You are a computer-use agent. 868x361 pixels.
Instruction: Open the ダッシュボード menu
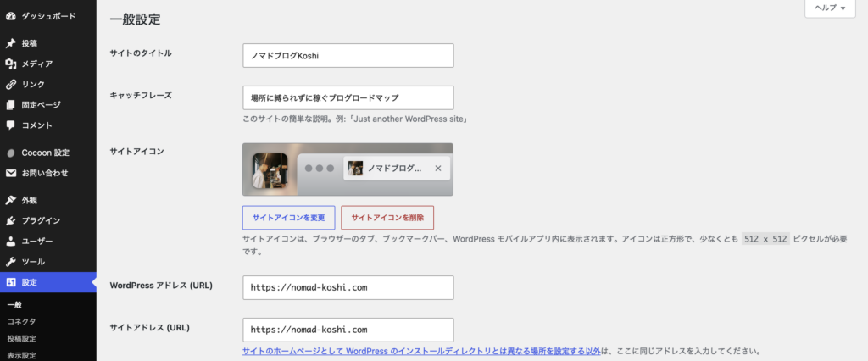pyautogui.click(x=48, y=17)
